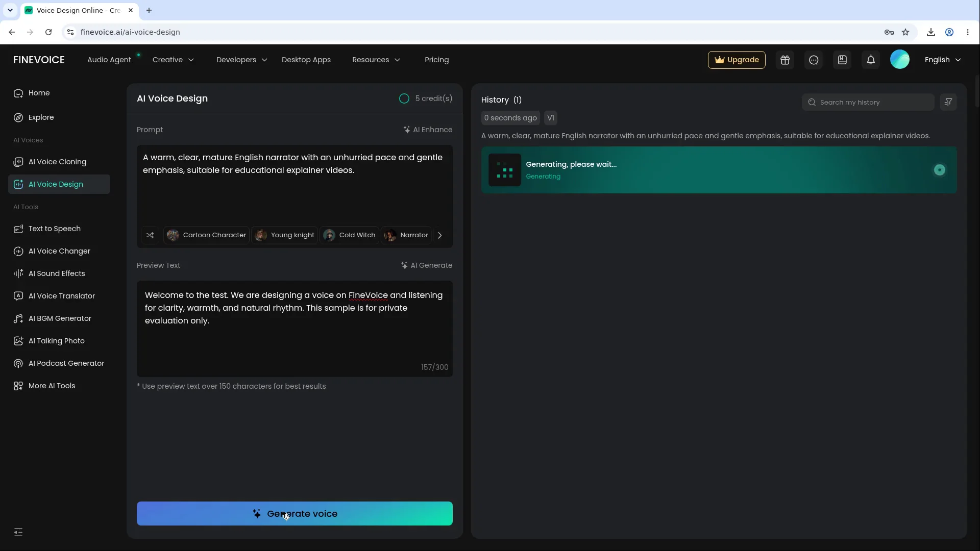The image size is (980, 551).
Task: Bookmark this page with the star icon
Action: [905, 32]
